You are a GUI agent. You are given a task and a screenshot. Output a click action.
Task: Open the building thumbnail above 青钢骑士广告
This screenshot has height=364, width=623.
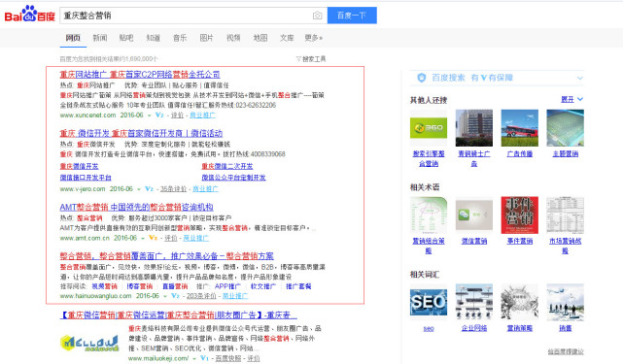pyautogui.click(x=474, y=128)
